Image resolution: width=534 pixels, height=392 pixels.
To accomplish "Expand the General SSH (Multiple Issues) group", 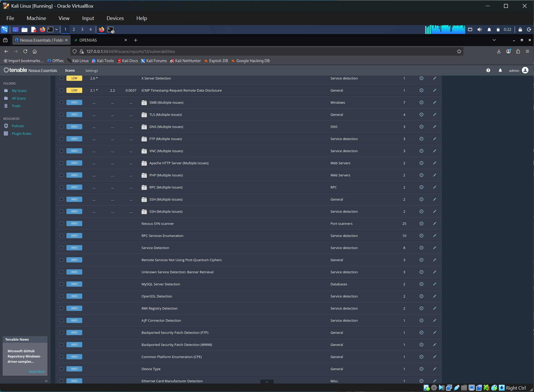I will (x=144, y=199).
